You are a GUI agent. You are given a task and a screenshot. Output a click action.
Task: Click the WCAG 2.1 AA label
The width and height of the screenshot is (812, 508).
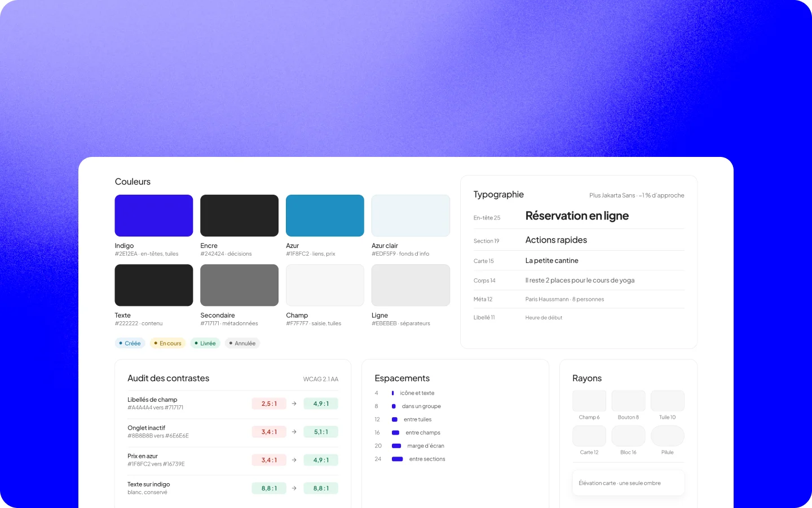point(321,379)
